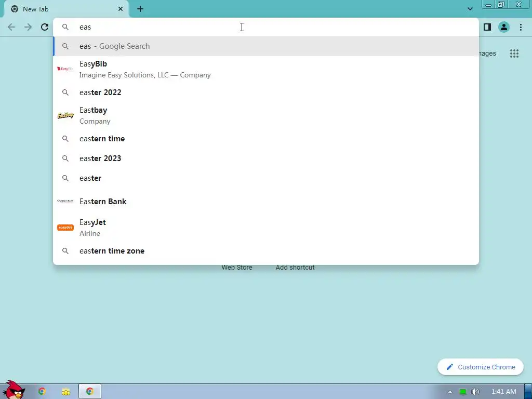Open the tab search chevron
Image resolution: width=532 pixels, height=399 pixels.
point(470,9)
